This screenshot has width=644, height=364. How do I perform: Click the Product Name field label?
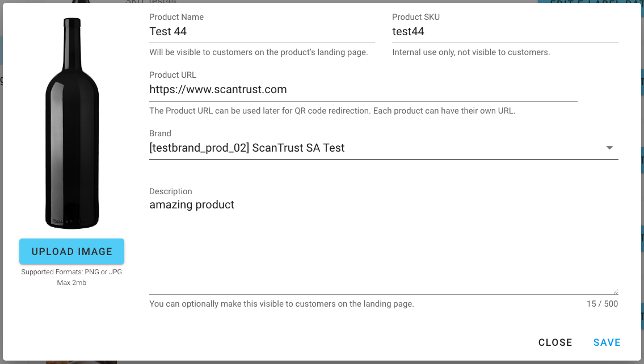(176, 17)
